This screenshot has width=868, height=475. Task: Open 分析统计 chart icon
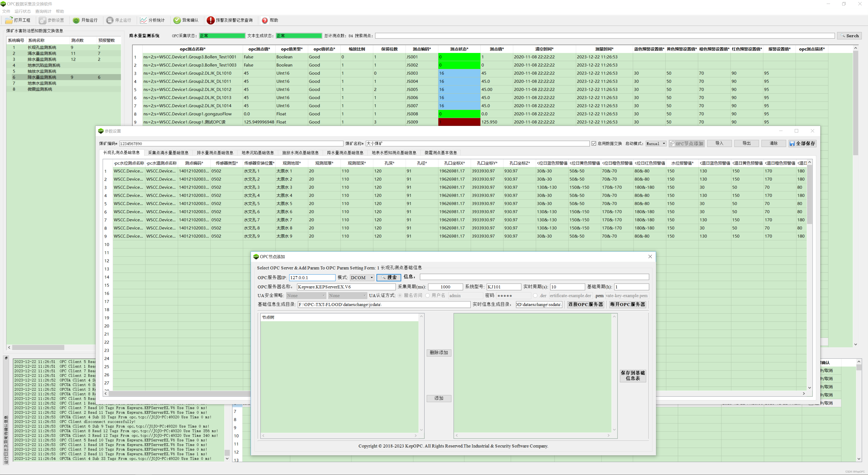point(143,20)
